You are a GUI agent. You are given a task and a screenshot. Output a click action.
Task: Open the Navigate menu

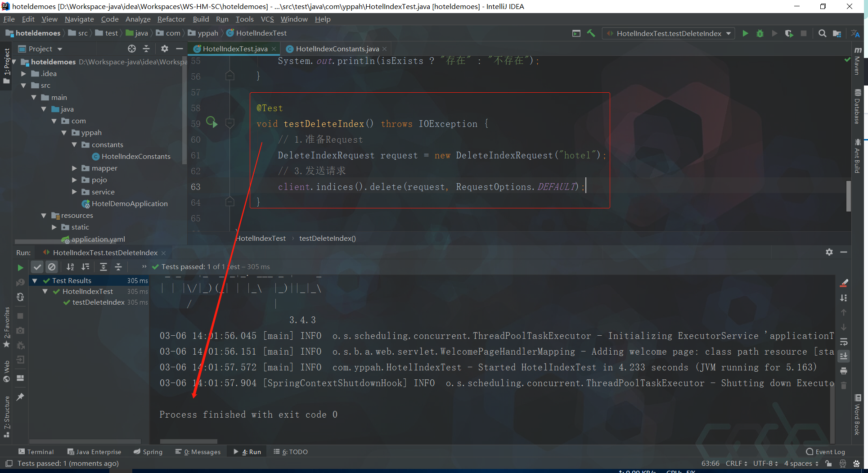tap(79, 19)
